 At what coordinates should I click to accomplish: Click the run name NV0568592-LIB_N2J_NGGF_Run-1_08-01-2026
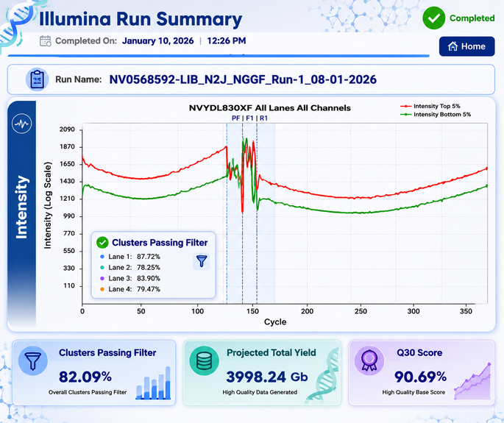point(243,79)
